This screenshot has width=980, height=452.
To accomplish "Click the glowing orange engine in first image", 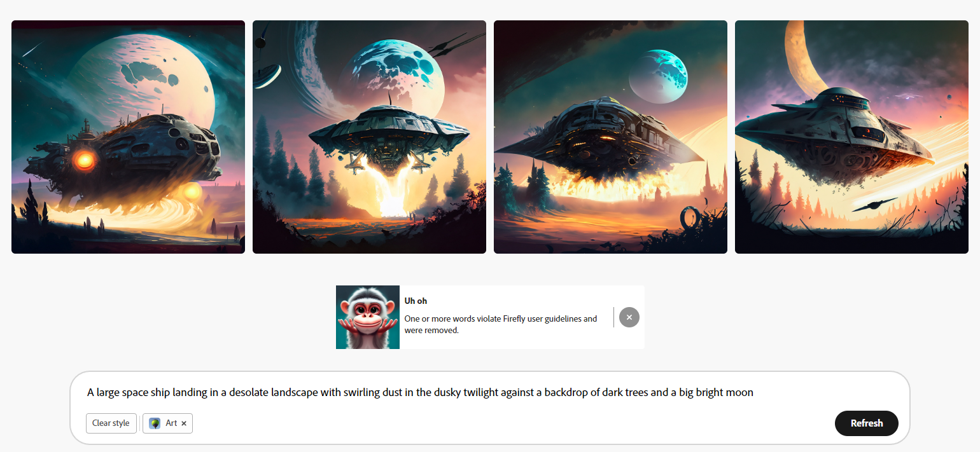I will coord(84,160).
